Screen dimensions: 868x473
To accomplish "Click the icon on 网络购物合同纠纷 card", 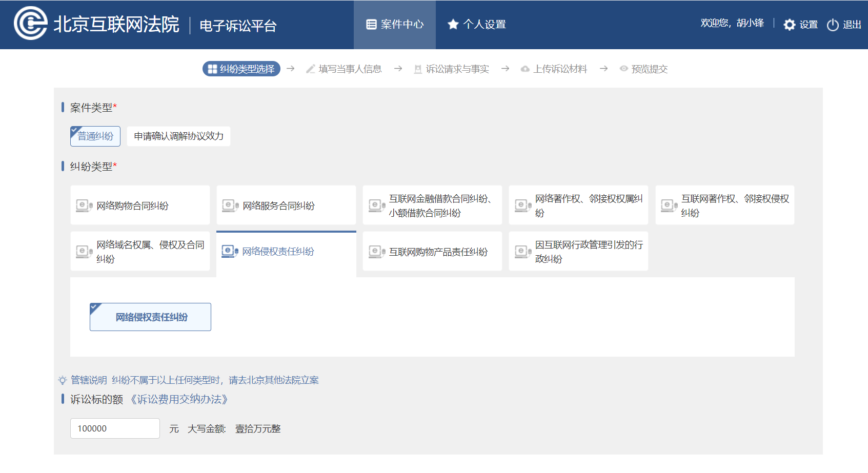I will coord(84,205).
